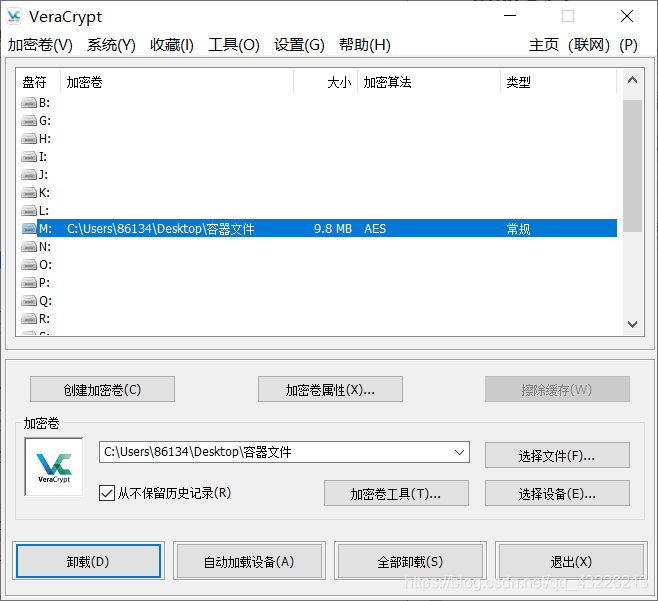Open the 系统(Y) menu
The width and height of the screenshot is (658, 601).
[x=111, y=45]
